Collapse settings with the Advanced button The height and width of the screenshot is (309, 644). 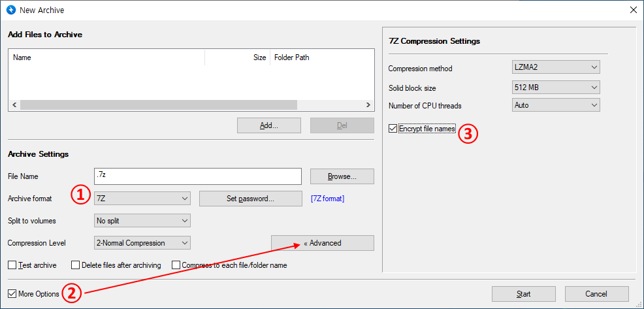[x=323, y=243]
